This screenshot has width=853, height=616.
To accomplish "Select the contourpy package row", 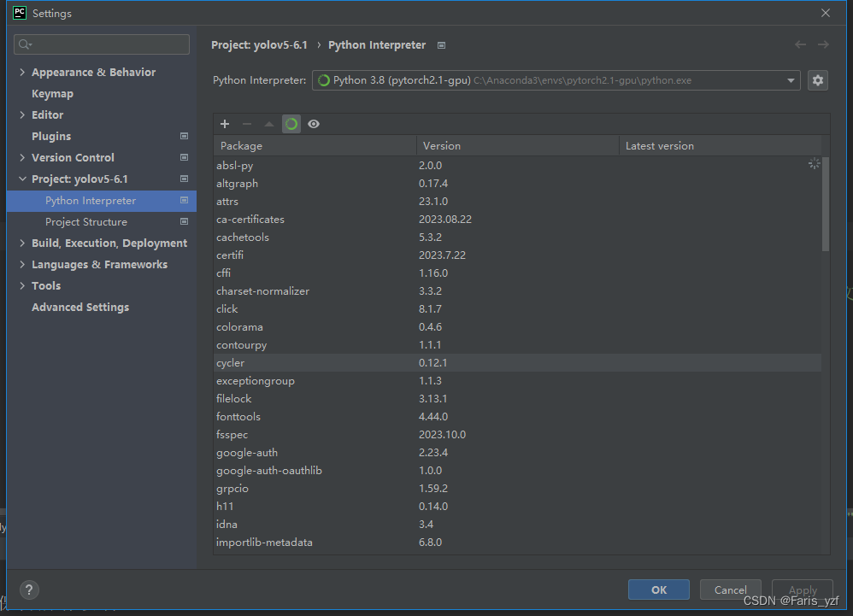I will click(x=517, y=344).
